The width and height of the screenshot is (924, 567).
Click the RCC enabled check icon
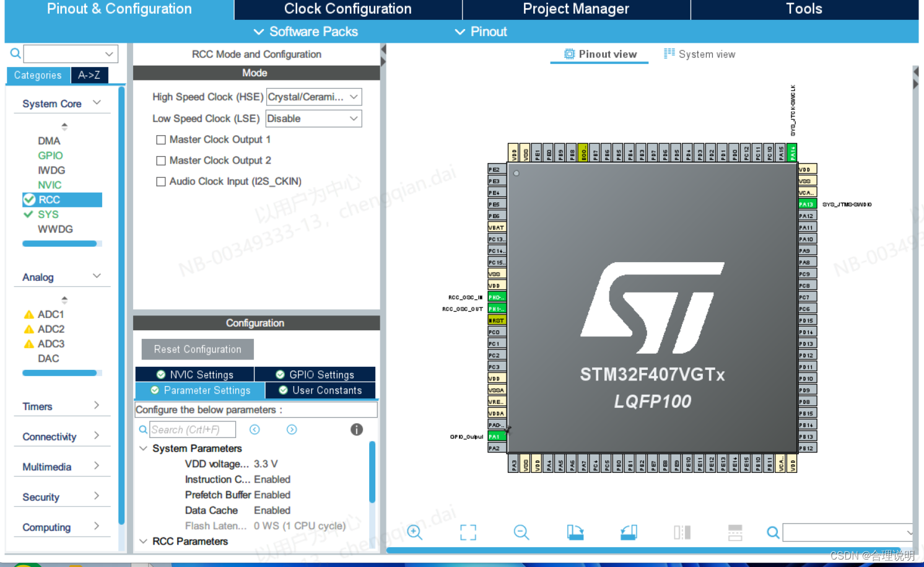(x=29, y=200)
